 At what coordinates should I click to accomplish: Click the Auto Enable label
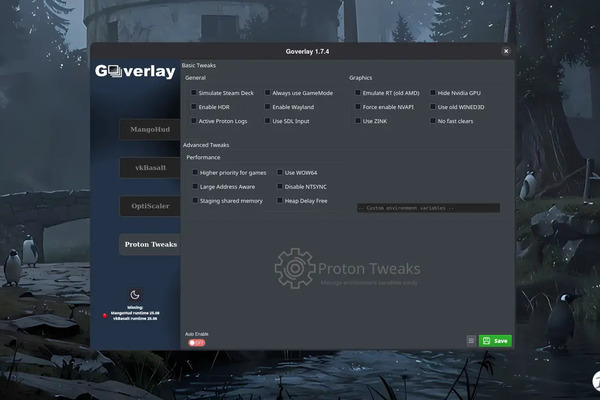pos(197,334)
